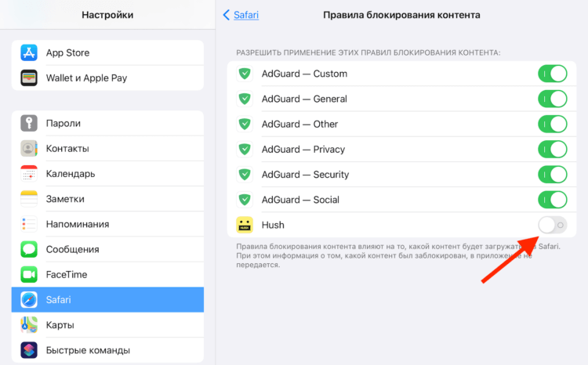Tap the Заметки icon

tap(30, 199)
